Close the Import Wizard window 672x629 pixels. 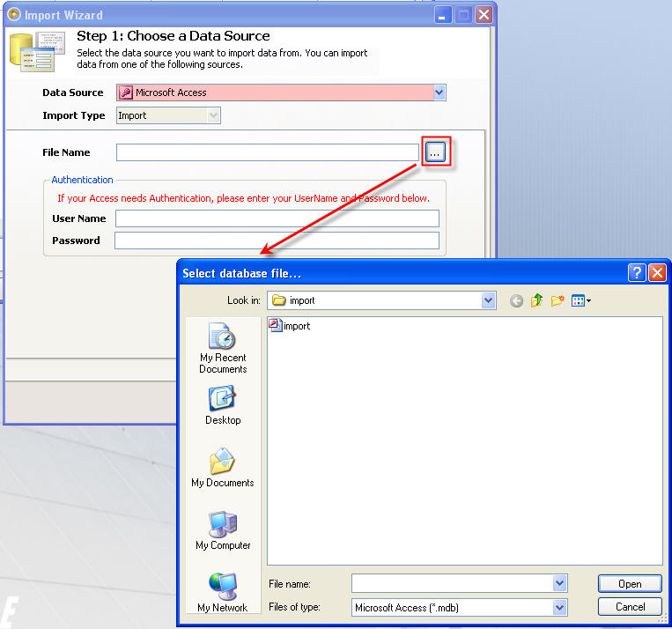coord(484,15)
